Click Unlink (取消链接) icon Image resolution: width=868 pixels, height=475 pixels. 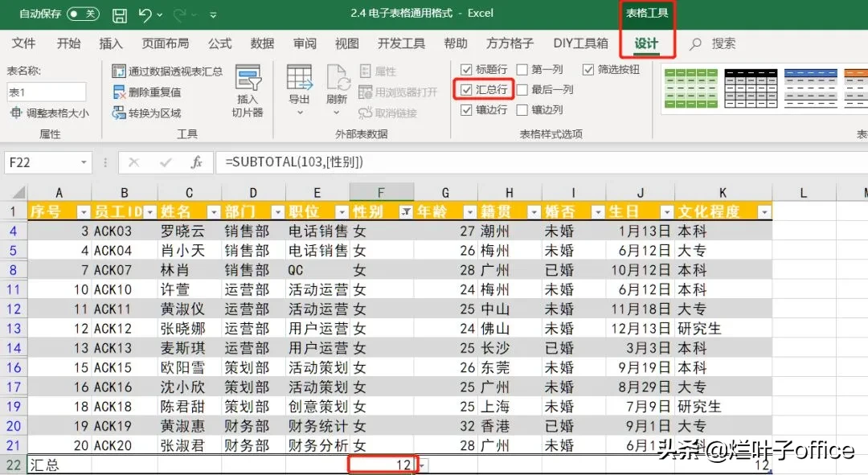click(366, 113)
